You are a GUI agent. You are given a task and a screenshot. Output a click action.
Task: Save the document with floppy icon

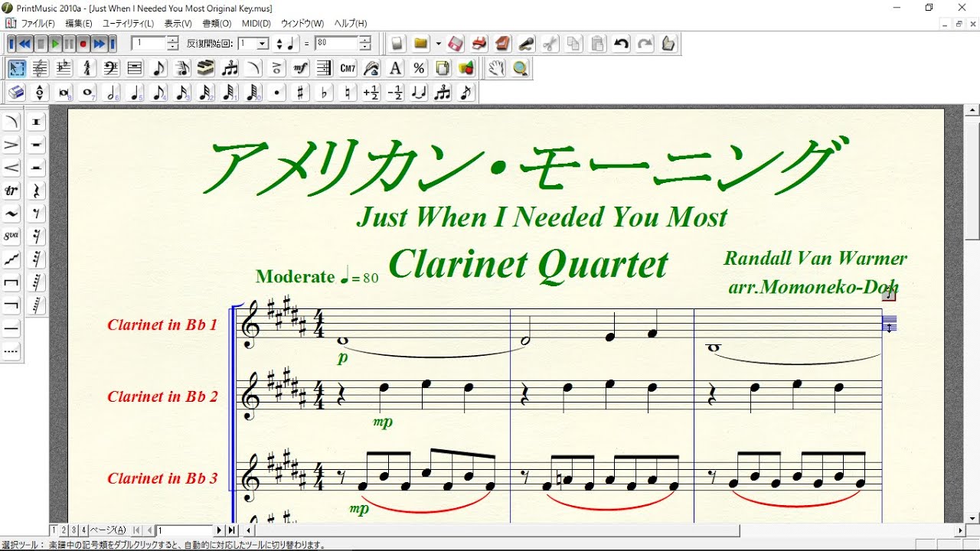[455, 44]
